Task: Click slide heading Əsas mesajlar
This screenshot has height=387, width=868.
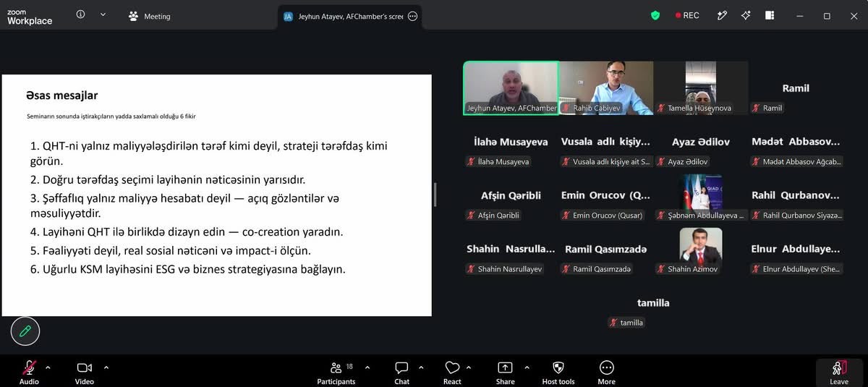Action: [61, 95]
